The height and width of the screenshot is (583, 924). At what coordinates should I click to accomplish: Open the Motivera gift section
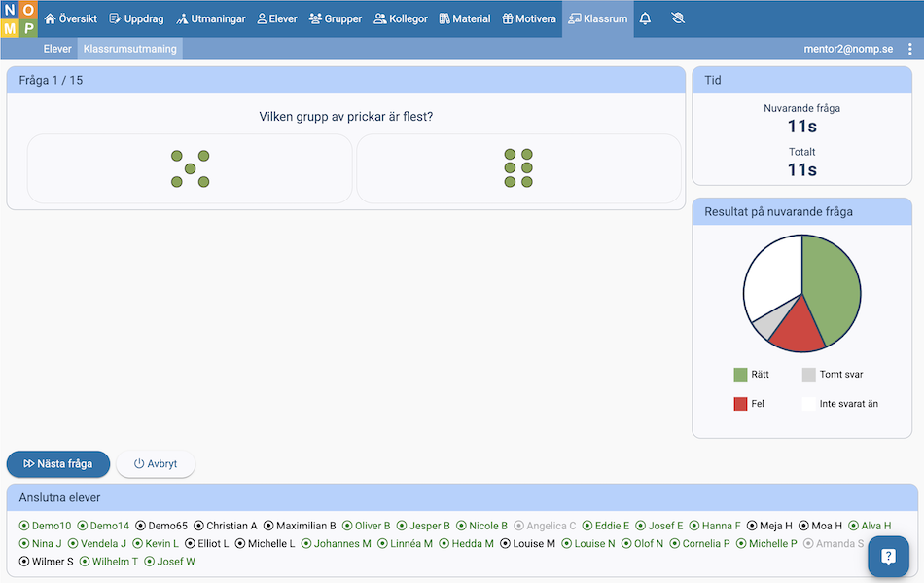(x=529, y=18)
